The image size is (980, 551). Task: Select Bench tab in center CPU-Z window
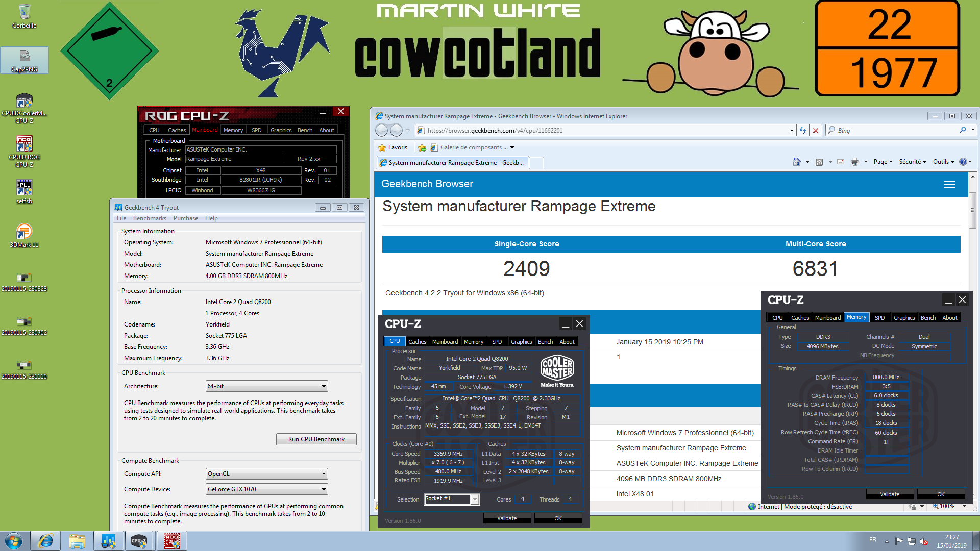pyautogui.click(x=545, y=342)
